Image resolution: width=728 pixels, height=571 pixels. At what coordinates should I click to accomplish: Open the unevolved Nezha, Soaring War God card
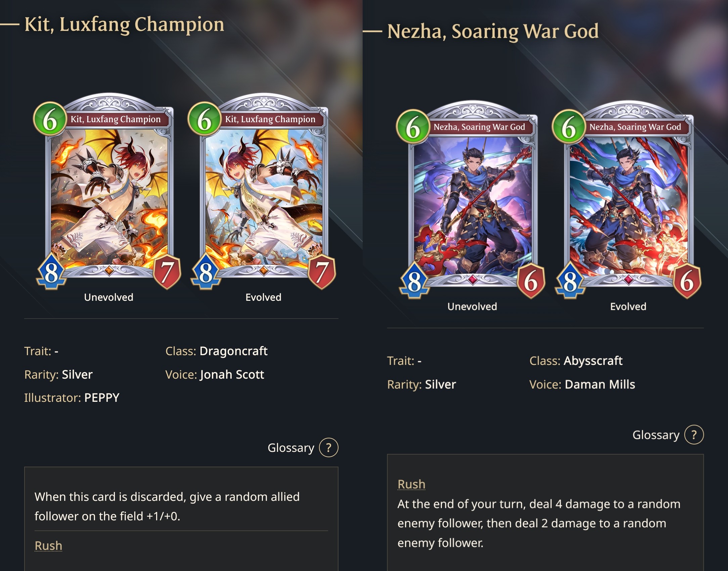(473, 199)
